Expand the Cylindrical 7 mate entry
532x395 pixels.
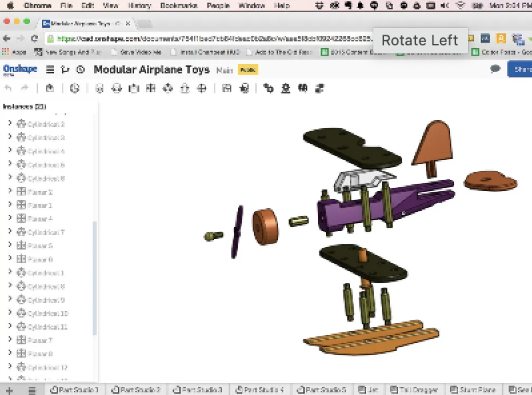coord(9,232)
